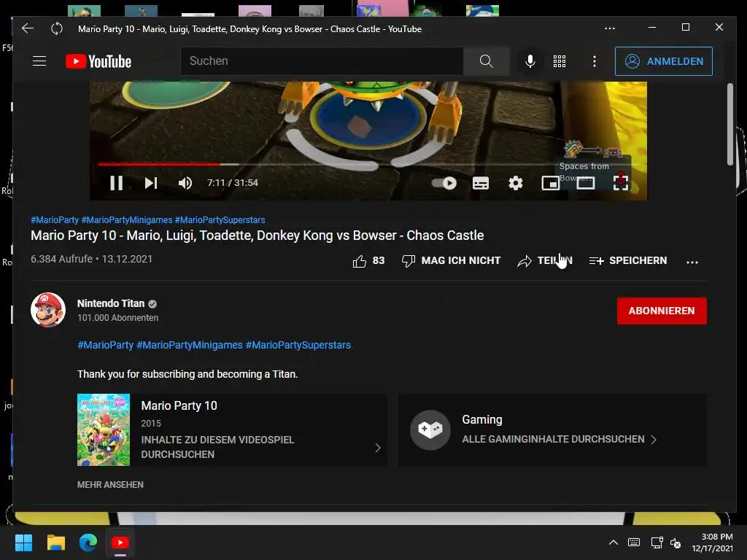The width and height of the screenshot is (747, 560).
Task: Open the title bar three-dots menu
Action: point(610,28)
